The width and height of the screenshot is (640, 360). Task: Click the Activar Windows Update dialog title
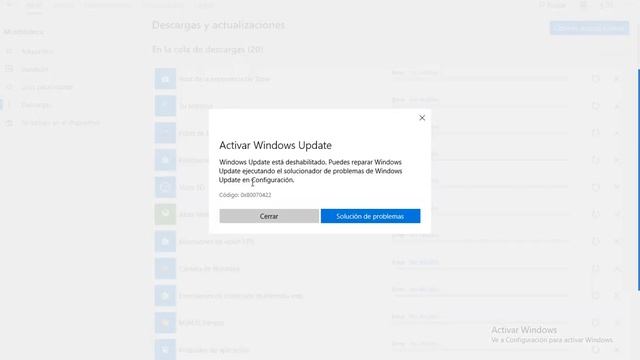coord(275,145)
